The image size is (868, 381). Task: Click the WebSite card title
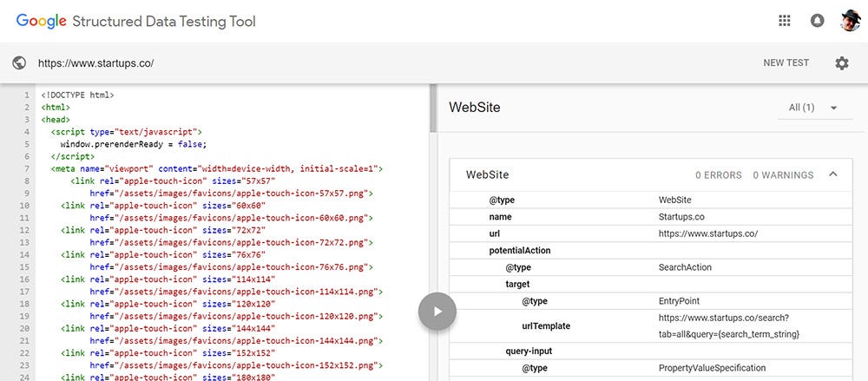(x=487, y=175)
